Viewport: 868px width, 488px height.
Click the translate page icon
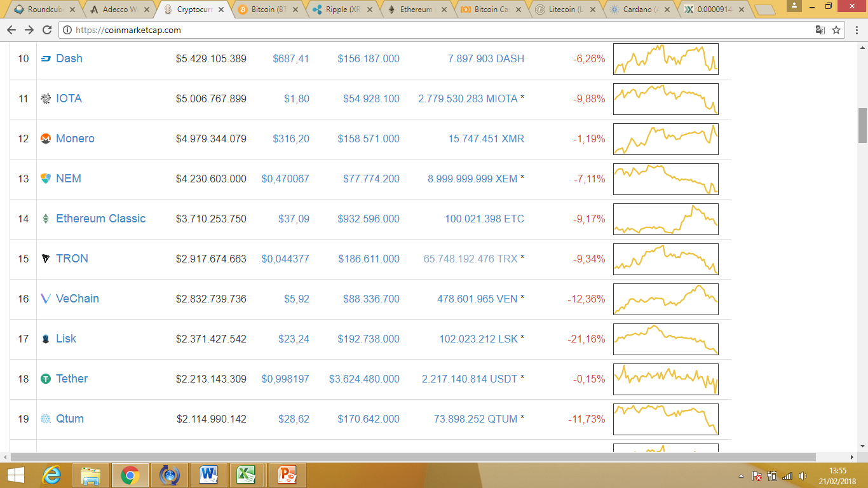tap(820, 30)
